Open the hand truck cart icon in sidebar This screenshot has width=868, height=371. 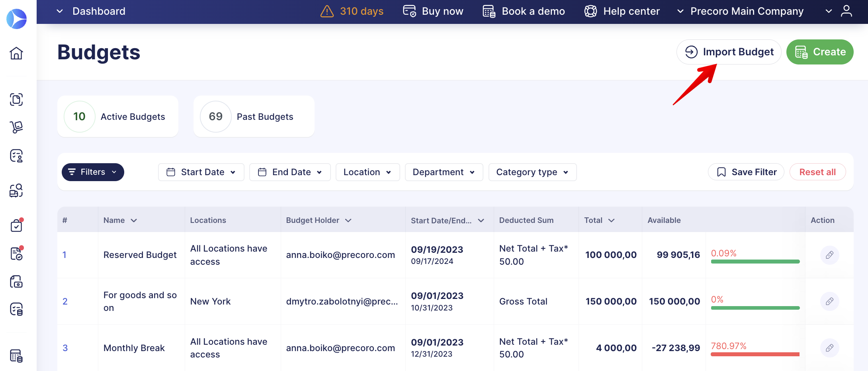pos(16,127)
